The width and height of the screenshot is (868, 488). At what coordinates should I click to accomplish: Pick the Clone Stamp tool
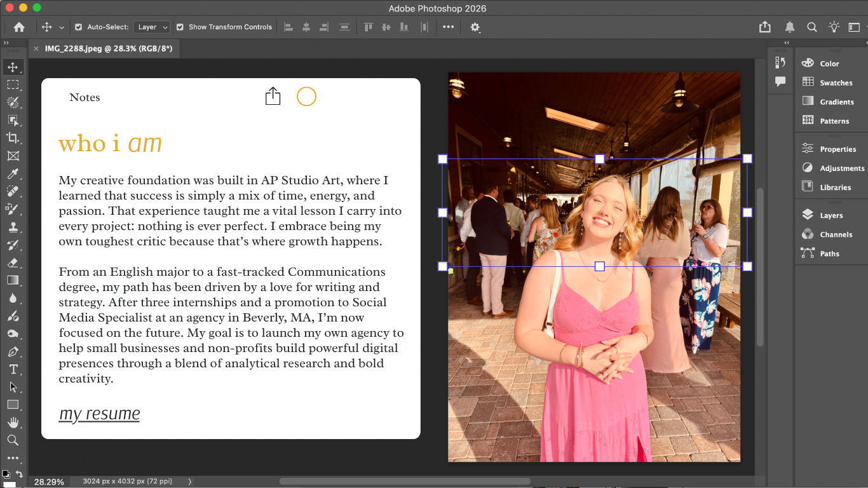pos(13,227)
